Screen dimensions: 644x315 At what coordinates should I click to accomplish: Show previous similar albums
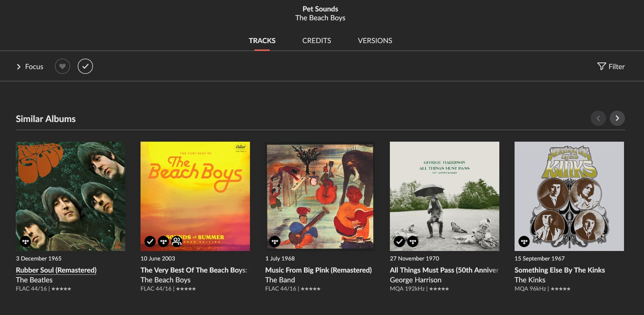(x=598, y=118)
